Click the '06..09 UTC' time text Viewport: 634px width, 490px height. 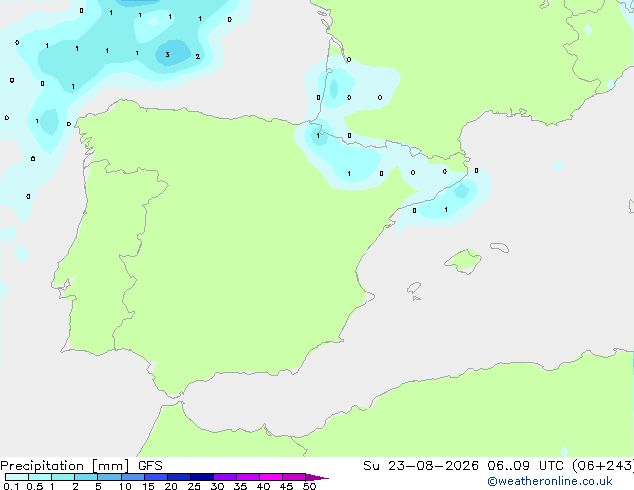pos(525,466)
